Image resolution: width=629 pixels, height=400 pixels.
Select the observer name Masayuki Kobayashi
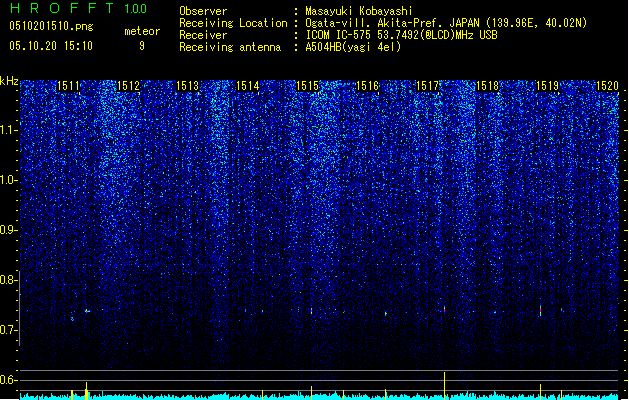click(359, 11)
